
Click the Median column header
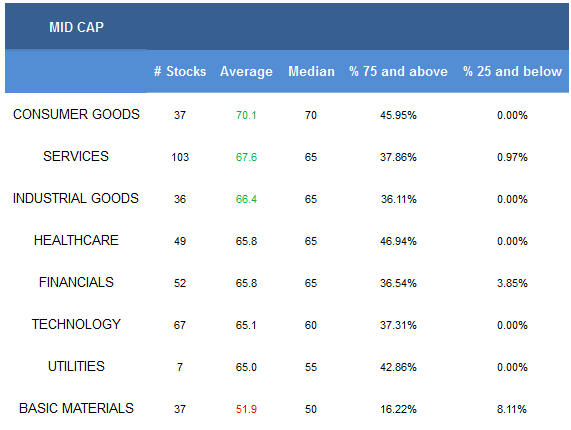point(311,71)
